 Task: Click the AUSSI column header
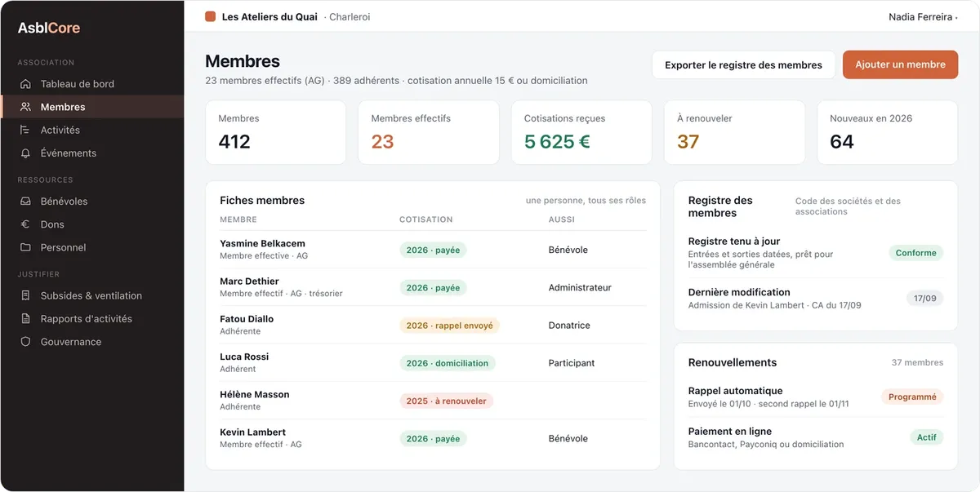(561, 219)
